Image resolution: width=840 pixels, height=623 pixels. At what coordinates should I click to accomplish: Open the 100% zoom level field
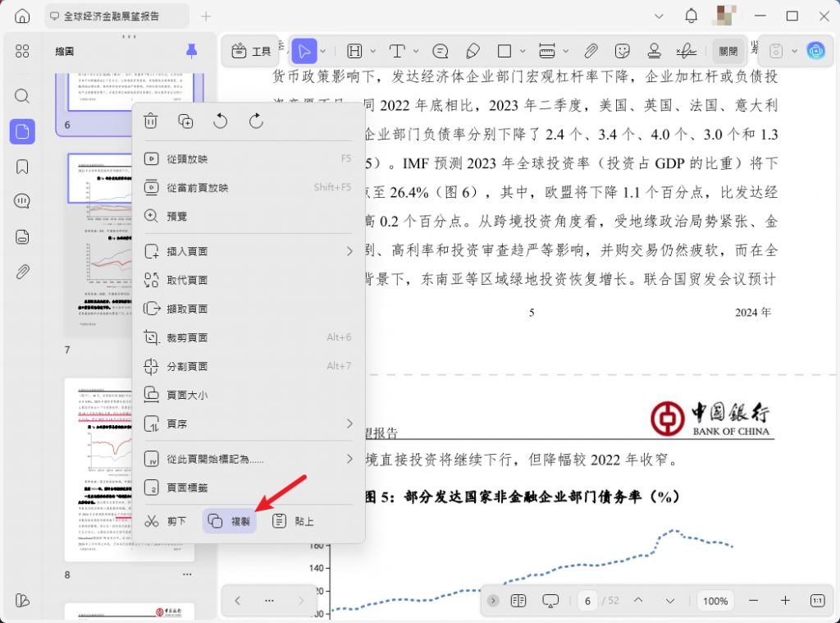pyautogui.click(x=715, y=601)
